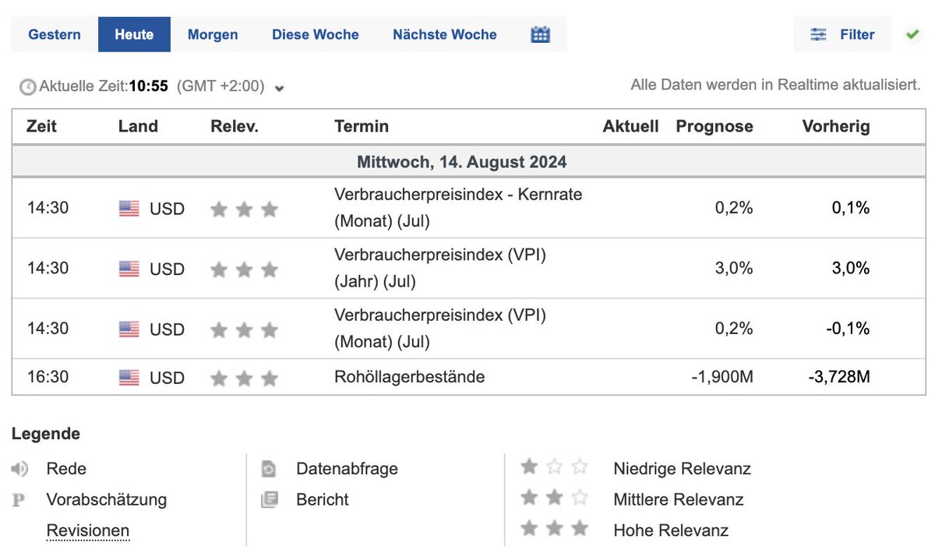935x560 pixels.
Task: Switch to the Gestern tab
Action: tap(55, 34)
